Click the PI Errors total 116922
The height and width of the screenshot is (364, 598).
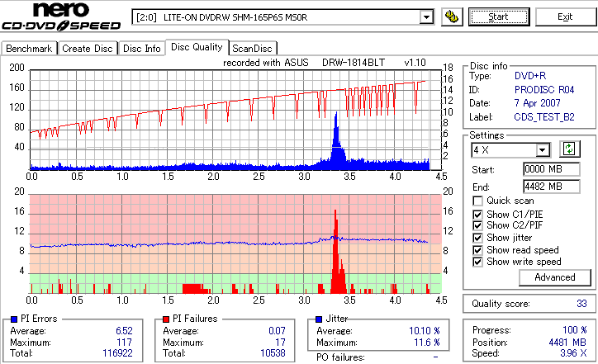point(117,353)
